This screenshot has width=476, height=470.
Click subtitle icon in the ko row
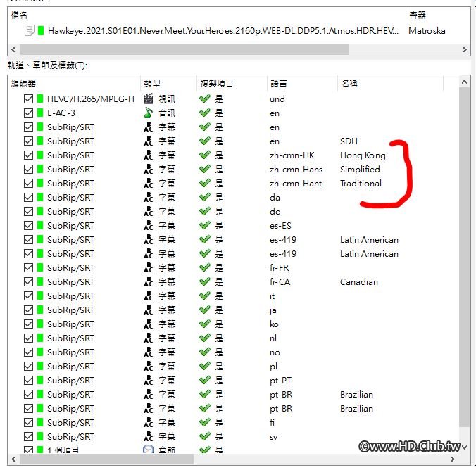pyautogui.click(x=148, y=324)
